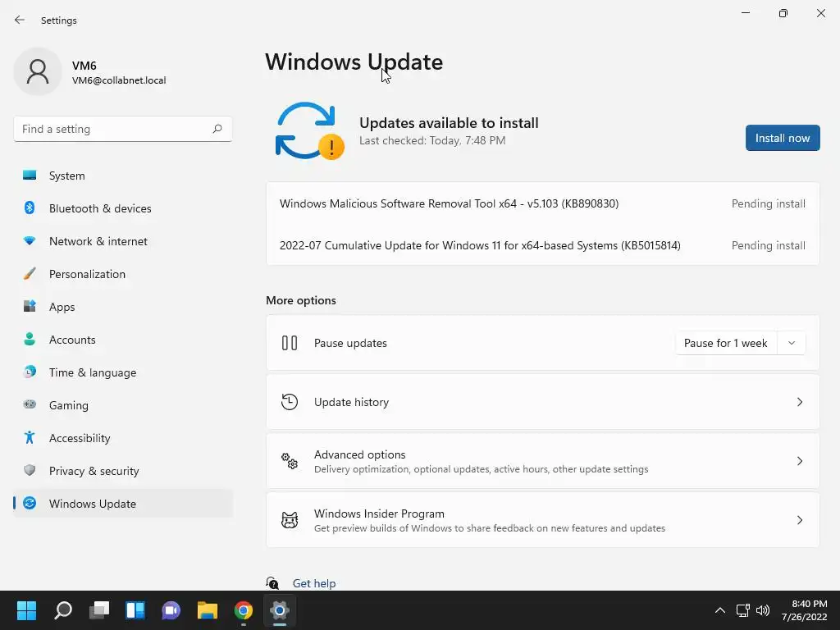Screen dimensions: 840x630
Task: Open Task View from the taskbar
Action: tap(99, 610)
